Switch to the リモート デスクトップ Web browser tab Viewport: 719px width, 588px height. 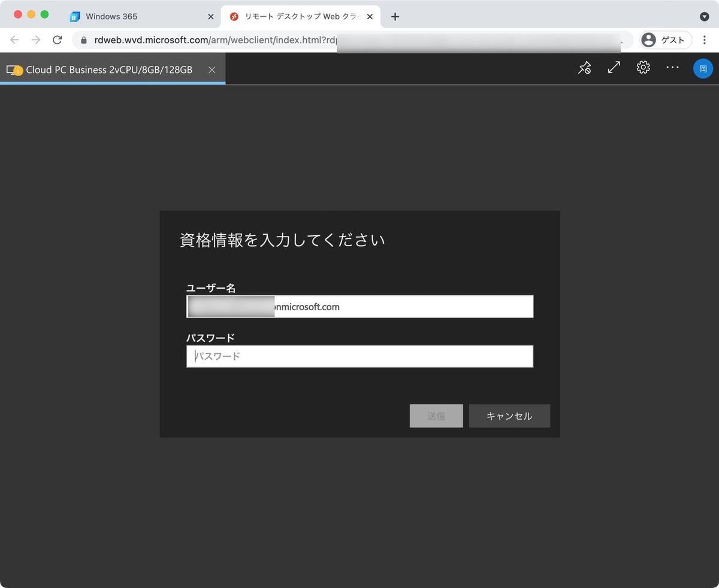[301, 17]
